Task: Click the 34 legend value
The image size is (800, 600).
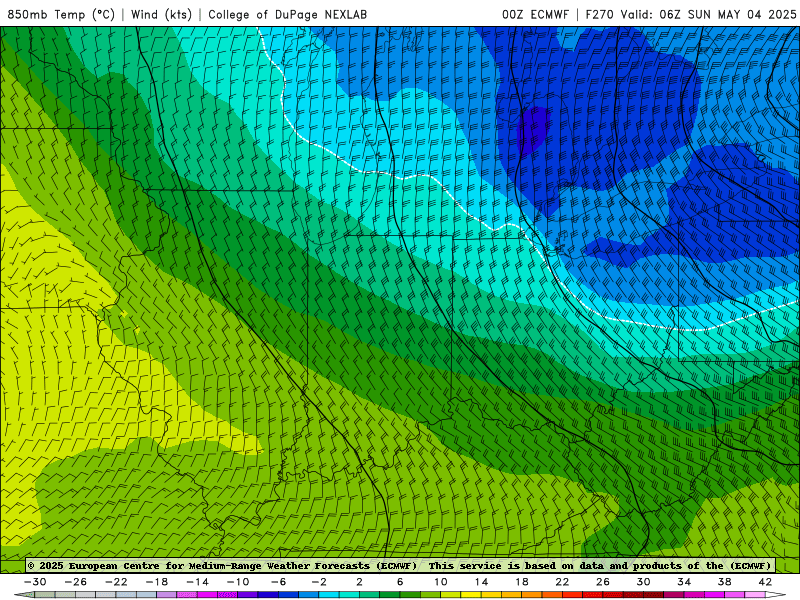Action: pyautogui.click(x=684, y=582)
